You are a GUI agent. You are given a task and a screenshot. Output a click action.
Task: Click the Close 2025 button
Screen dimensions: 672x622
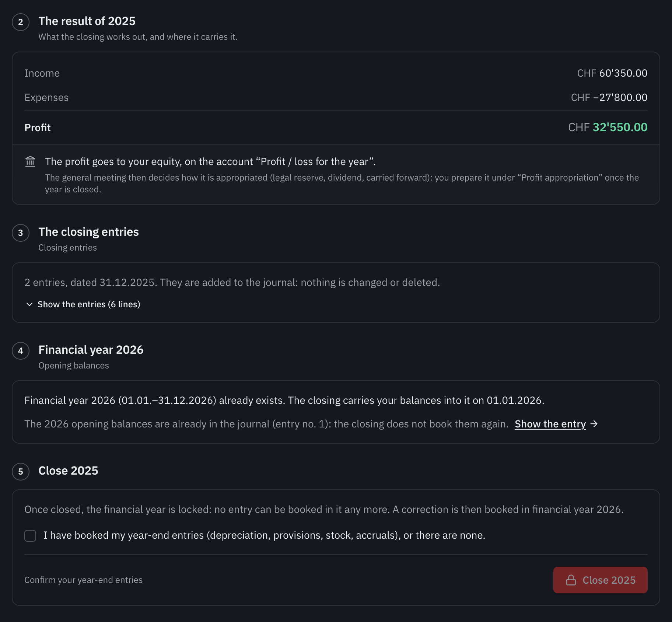(600, 580)
